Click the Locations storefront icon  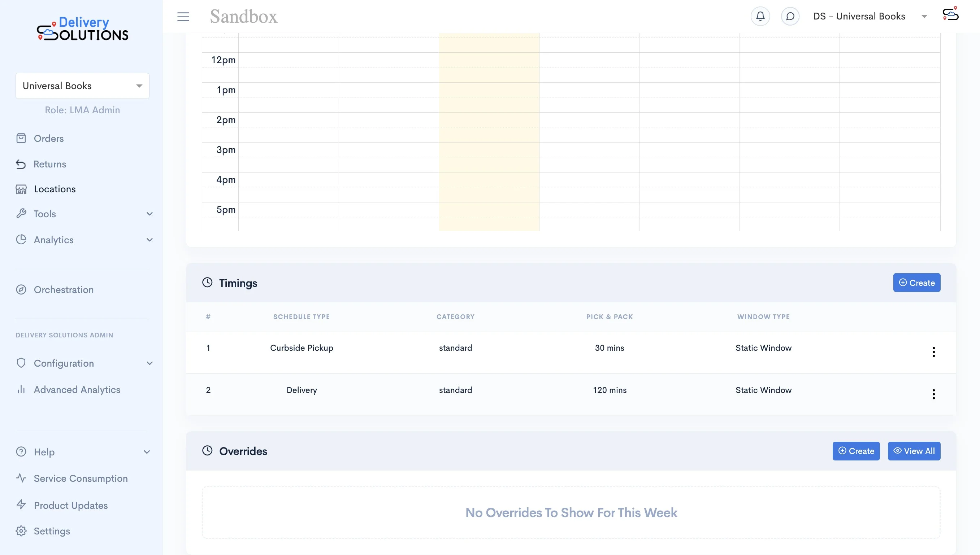[x=21, y=189]
